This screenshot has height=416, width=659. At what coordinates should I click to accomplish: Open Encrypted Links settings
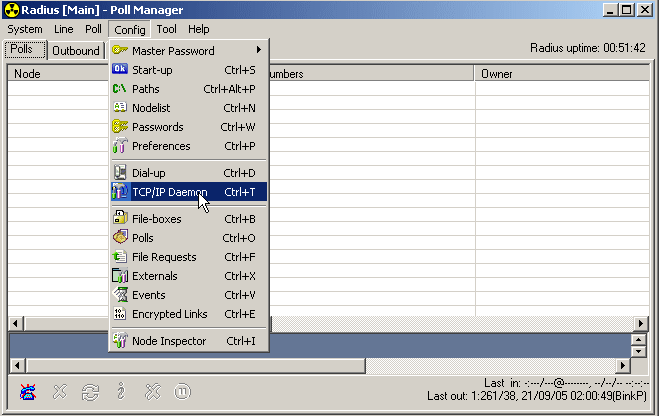[x=189, y=314]
